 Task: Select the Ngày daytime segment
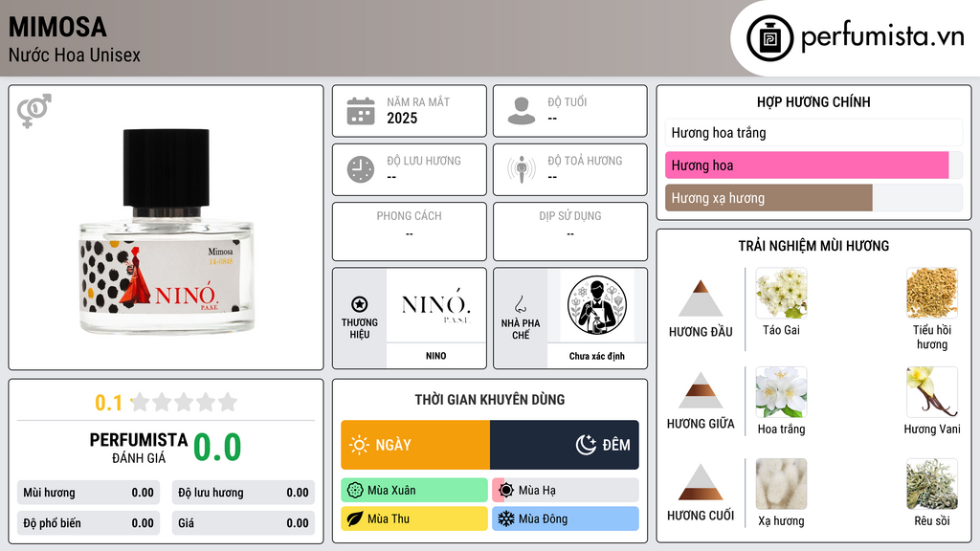(415, 445)
